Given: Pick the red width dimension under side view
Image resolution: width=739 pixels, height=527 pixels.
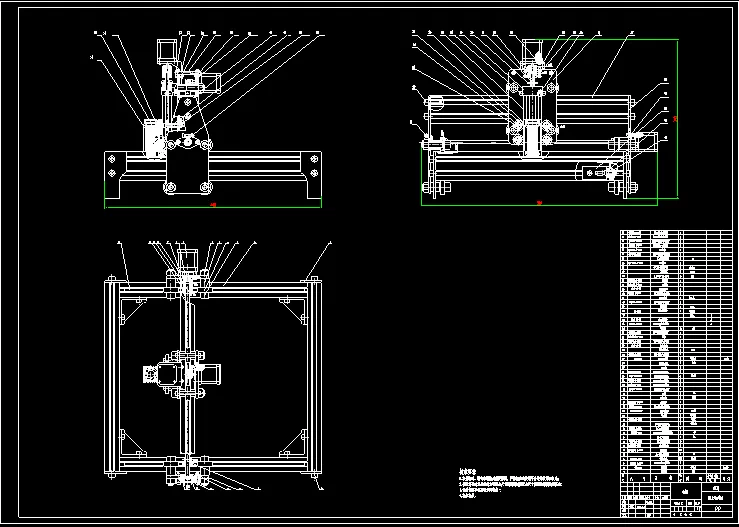Looking at the screenshot, I should (x=213, y=205).
